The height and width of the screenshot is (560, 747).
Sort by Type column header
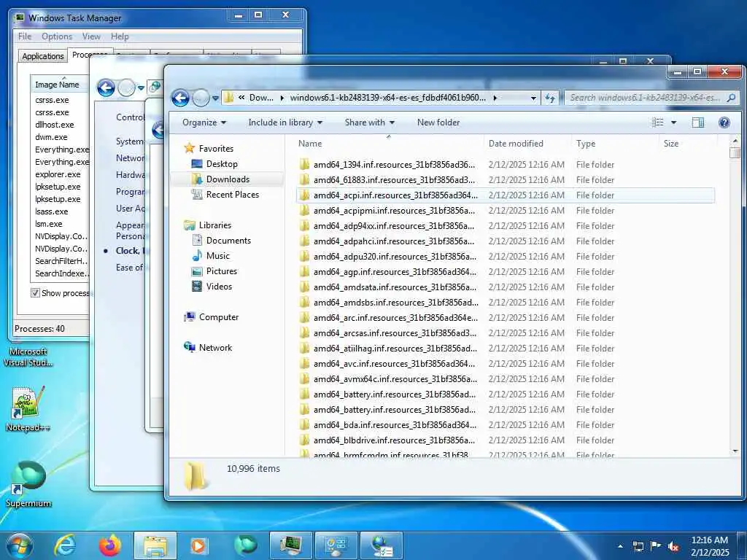[x=614, y=144]
